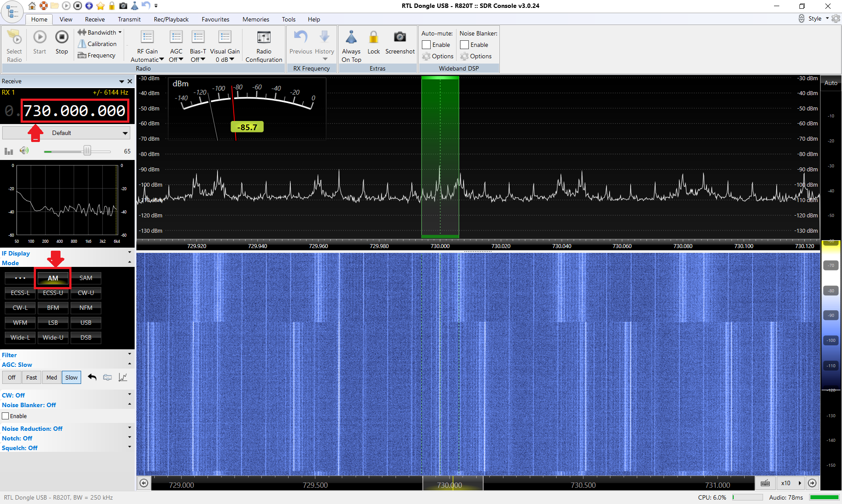842x504 pixels.
Task: Take a Screenshot with camera icon
Action: (400, 38)
